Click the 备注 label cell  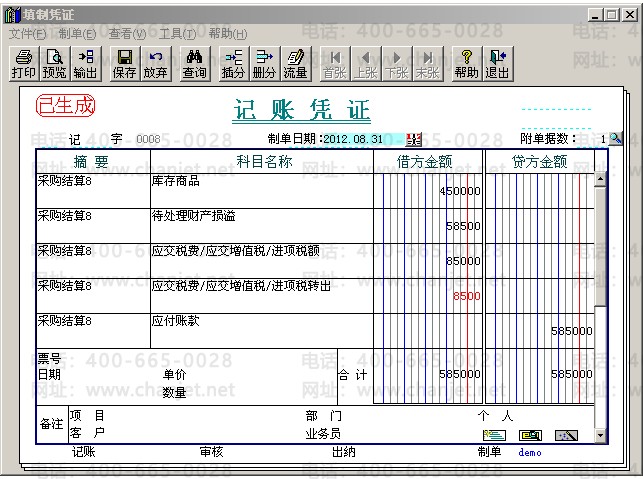52,424
